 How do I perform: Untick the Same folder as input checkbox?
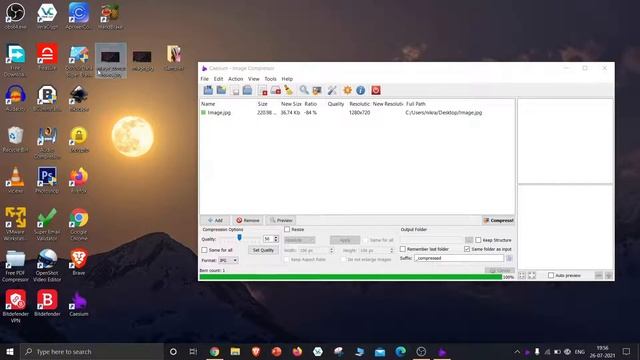pyautogui.click(x=467, y=249)
